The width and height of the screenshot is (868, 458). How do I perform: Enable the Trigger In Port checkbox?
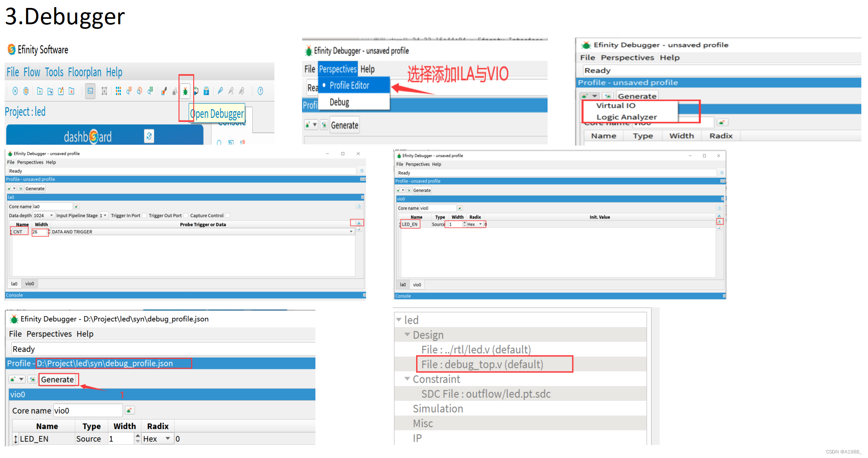tap(144, 216)
